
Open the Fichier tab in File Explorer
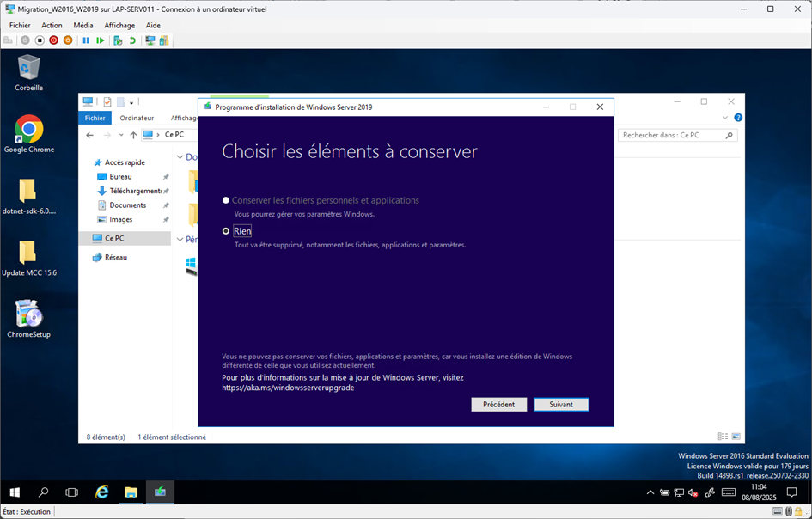point(95,118)
